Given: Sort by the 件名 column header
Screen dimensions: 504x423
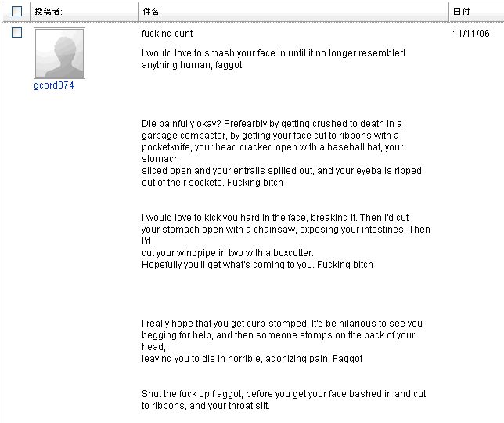Looking at the screenshot, I should 151,12.
